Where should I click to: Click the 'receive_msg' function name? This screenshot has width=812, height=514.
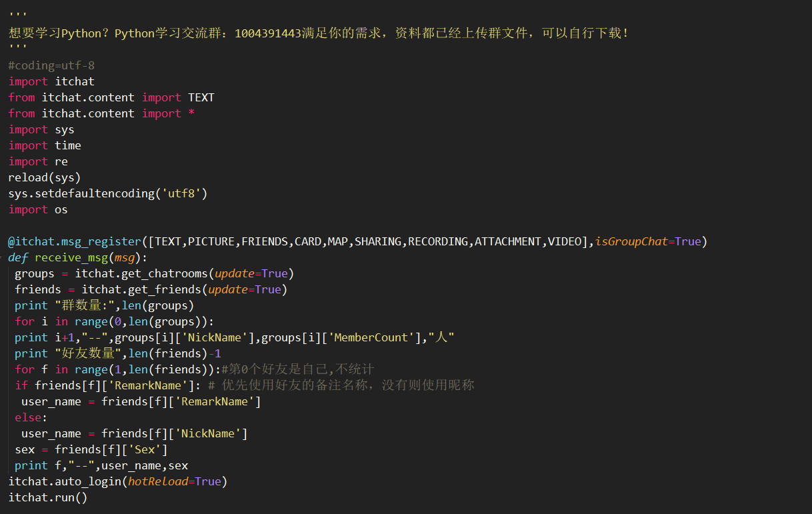[x=71, y=257]
